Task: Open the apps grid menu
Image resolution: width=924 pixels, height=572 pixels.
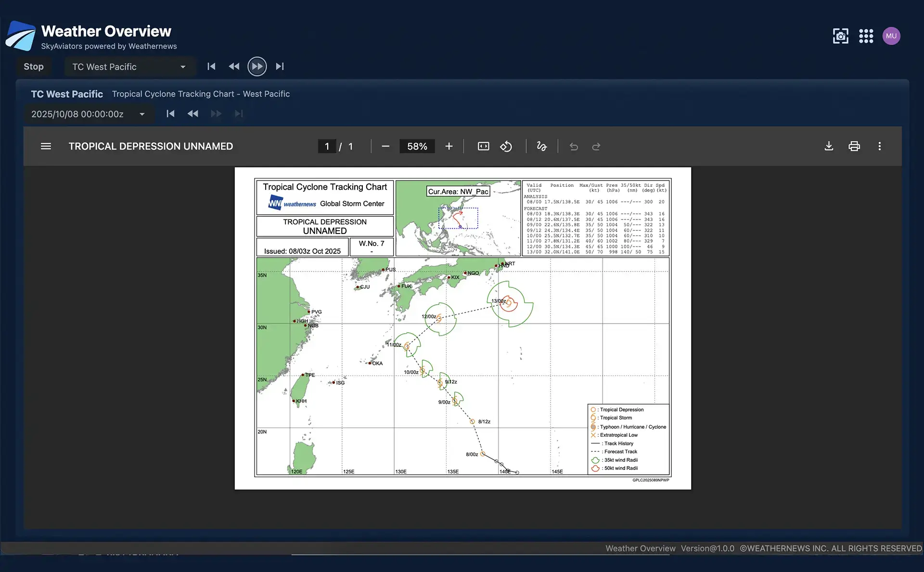Action: [x=866, y=36]
